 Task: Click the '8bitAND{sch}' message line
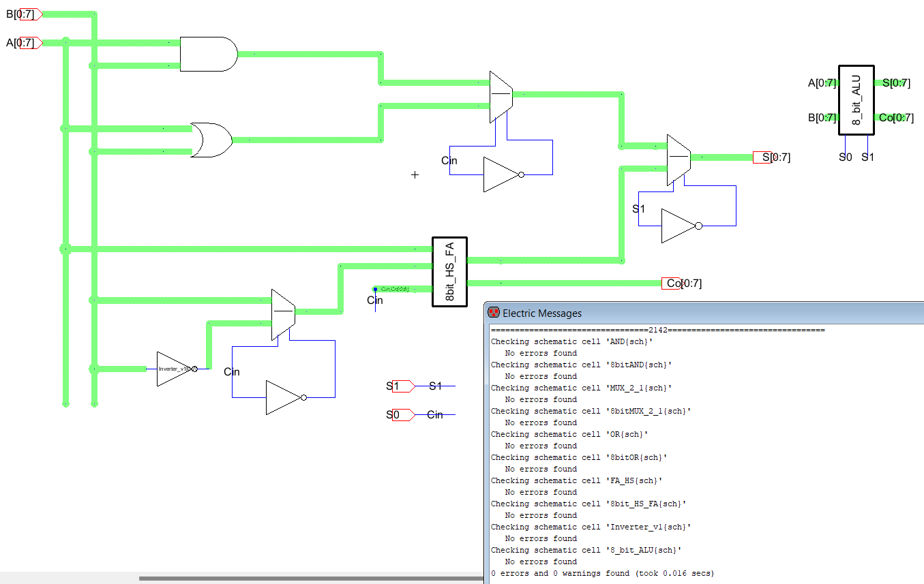click(581, 365)
